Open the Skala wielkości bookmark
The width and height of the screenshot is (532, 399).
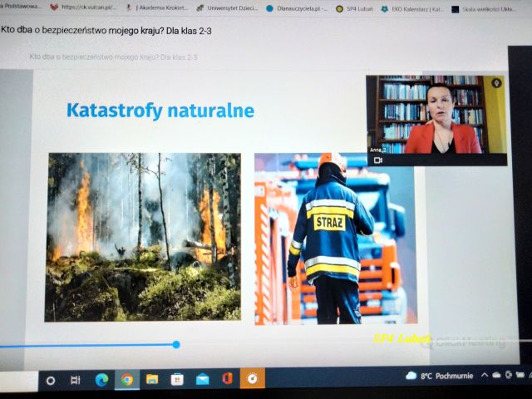484,9
